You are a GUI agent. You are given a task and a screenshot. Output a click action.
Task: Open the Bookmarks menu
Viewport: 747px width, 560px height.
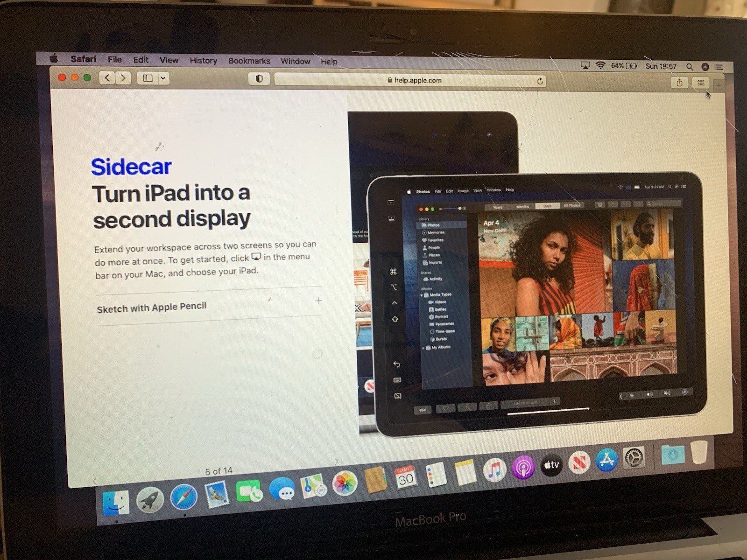[x=249, y=61]
